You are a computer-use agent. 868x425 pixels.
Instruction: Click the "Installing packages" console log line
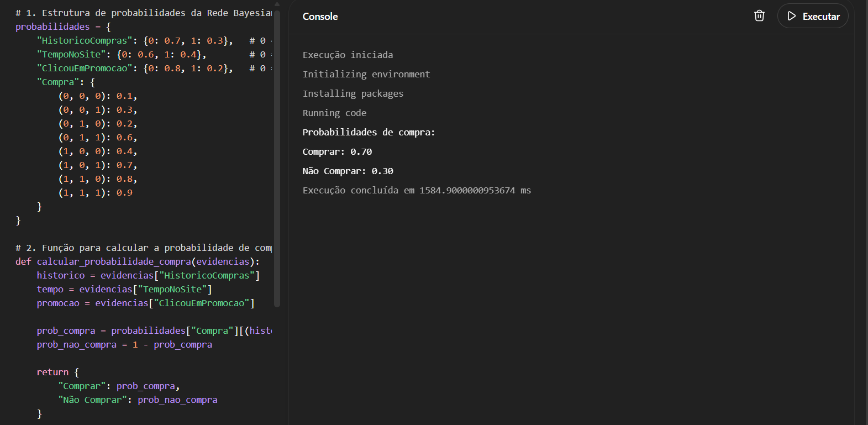click(353, 94)
